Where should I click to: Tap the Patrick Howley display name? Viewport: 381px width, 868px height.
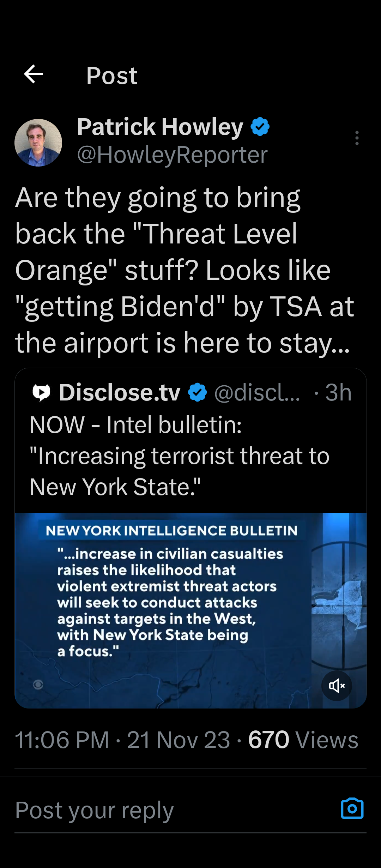(x=160, y=127)
